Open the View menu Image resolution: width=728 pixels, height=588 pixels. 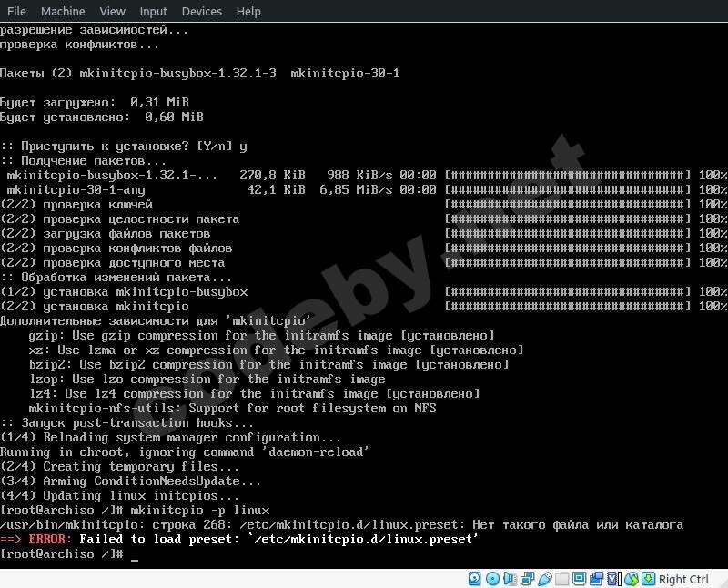click(x=112, y=11)
